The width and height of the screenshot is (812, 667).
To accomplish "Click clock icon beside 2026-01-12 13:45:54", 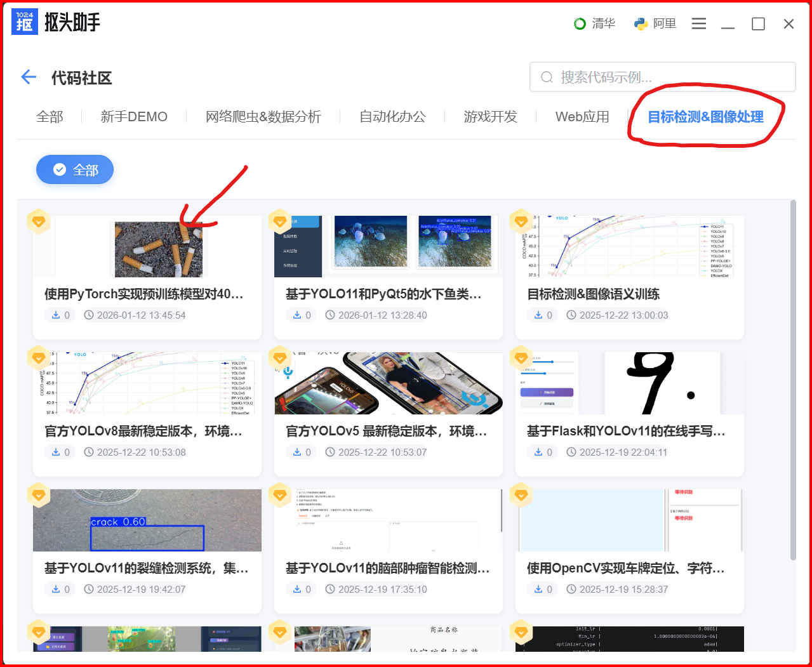I will click(x=89, y=315).
